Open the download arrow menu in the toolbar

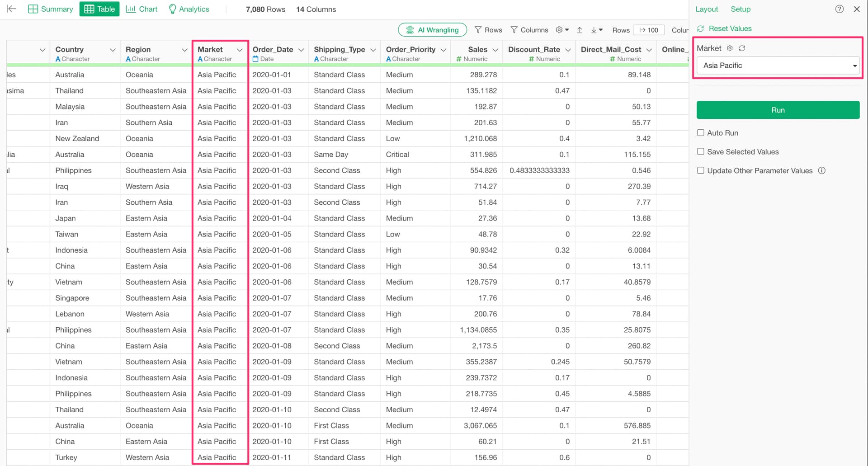click(597, 30)
